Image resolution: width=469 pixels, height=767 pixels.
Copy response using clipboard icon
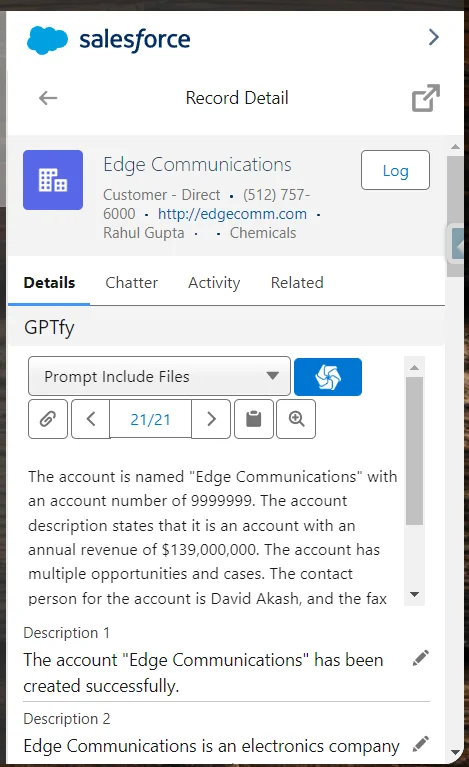[253, 419]
